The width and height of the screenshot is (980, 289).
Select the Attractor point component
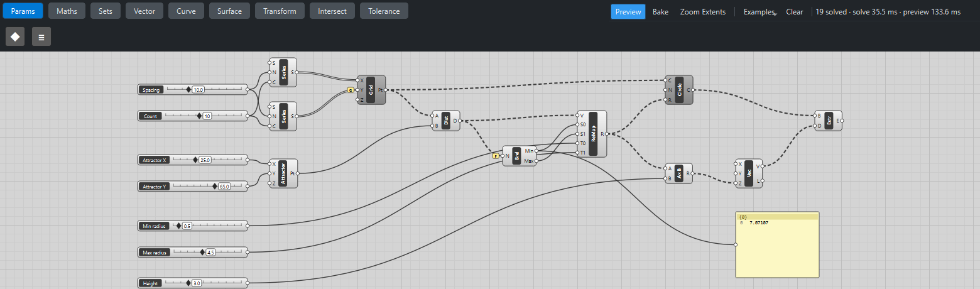point(283,173)
